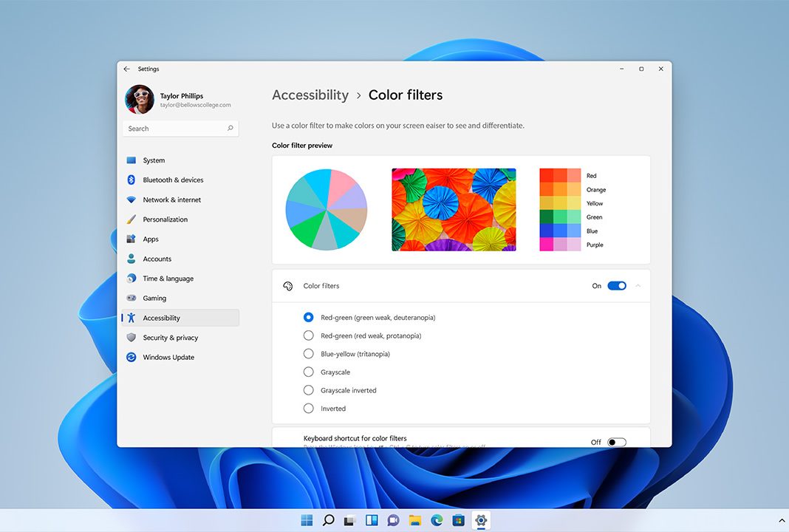
Task: Click the magnifier icon in Search box
Action: (x=230, y=129)
